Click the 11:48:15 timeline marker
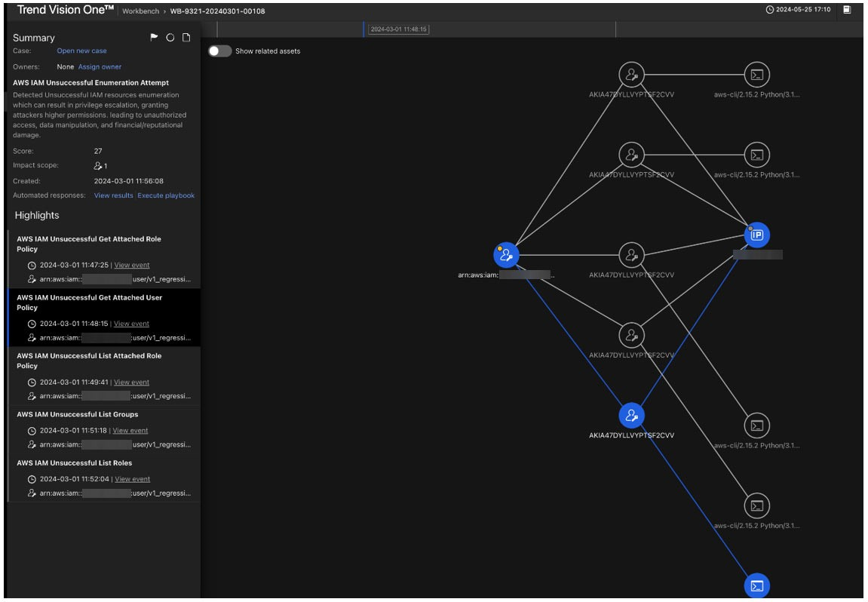This screenshot has height=602, width=868. pos(399,29)
